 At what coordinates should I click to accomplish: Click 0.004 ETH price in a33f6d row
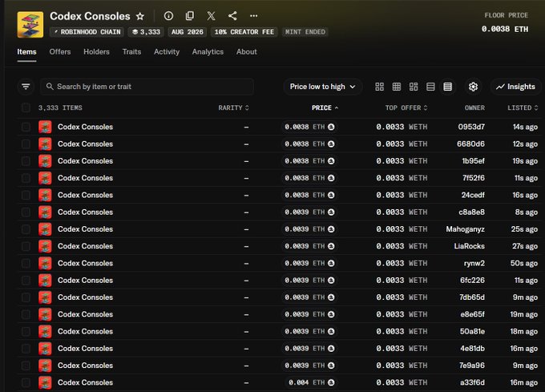tap(312, 382)
